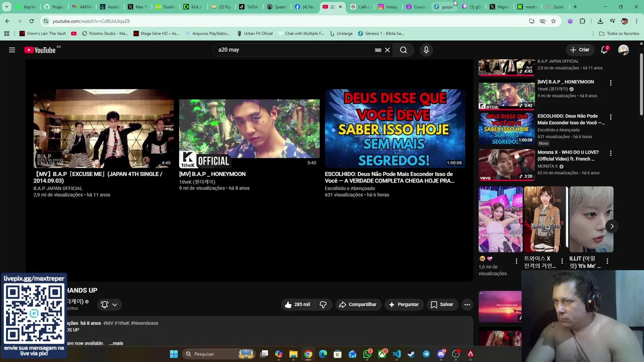Click the Perguntar button
The width and height of the screenshot is (644, 362).
point(404,304)
